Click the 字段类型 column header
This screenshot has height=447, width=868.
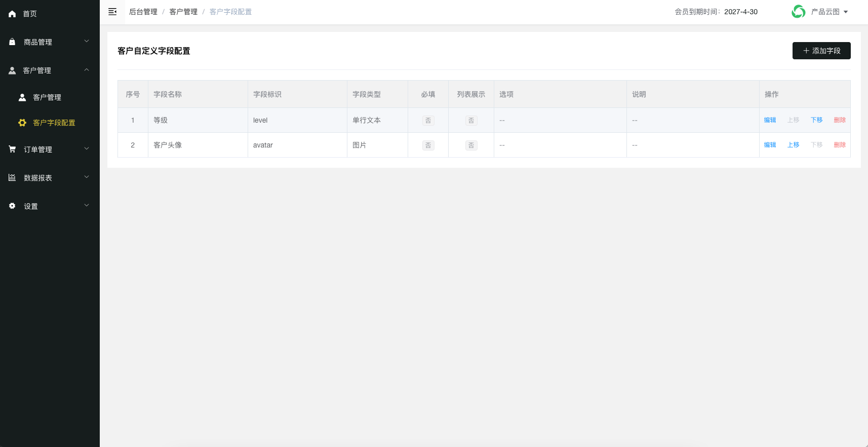pos(377,94)
